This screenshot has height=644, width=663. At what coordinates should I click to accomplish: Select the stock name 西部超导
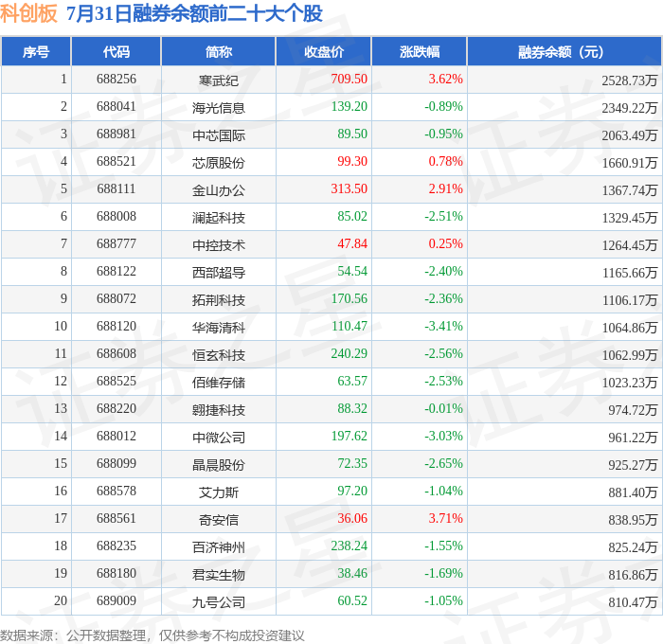(x=219, y=273)
